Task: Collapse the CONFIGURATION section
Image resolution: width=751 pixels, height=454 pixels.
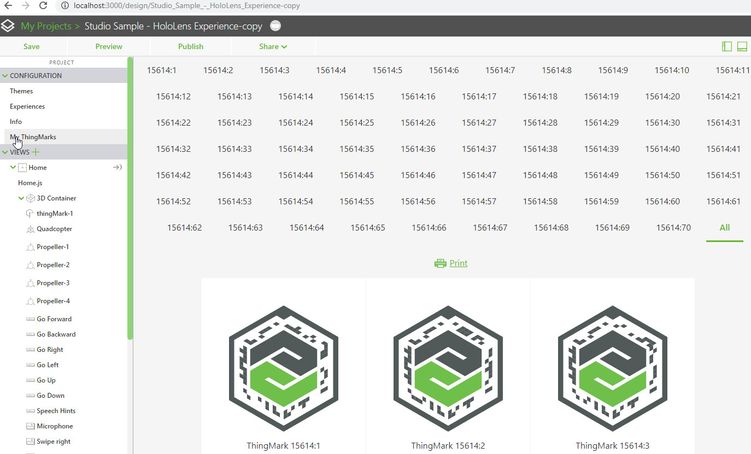Action: point(5,76)
